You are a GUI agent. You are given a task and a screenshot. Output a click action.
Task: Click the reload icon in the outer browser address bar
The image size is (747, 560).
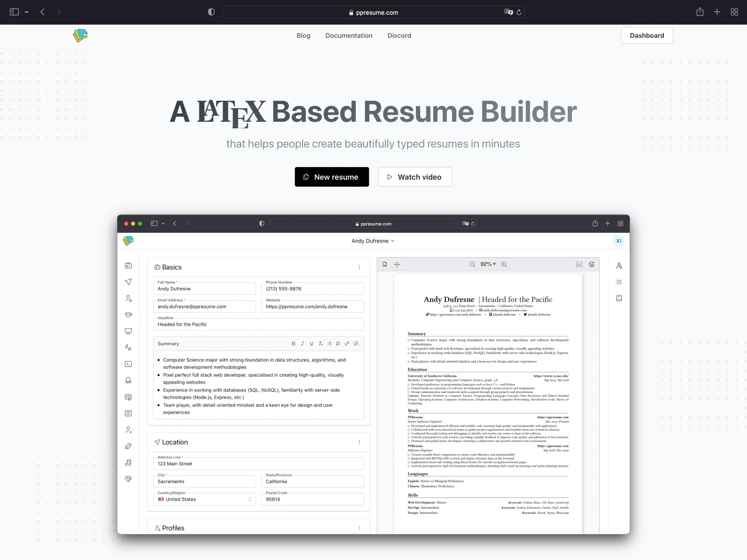[x=519, y=12]
